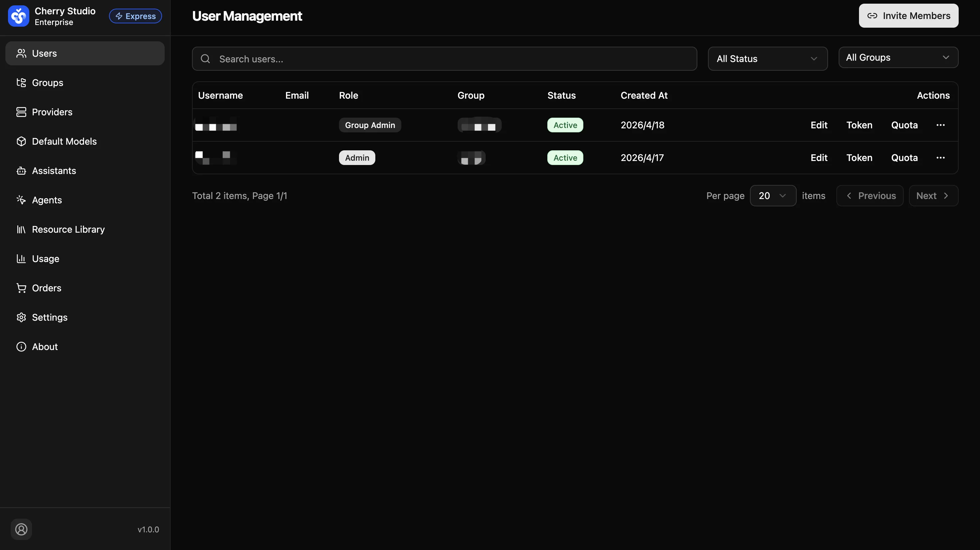Click the Created At date 2026/4/17
Image resolution: width=980 pixels, height=550 pixels.
(x=642, y=157)
